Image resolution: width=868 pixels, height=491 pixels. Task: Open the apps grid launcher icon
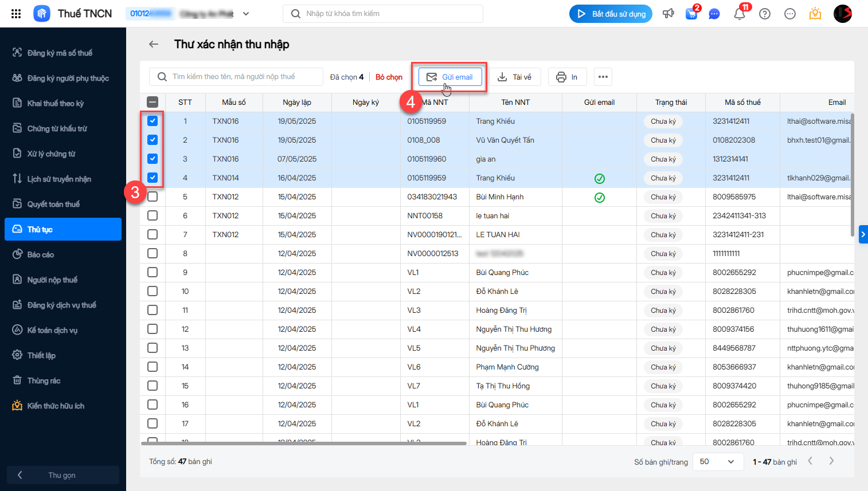(x=16, y=14)
